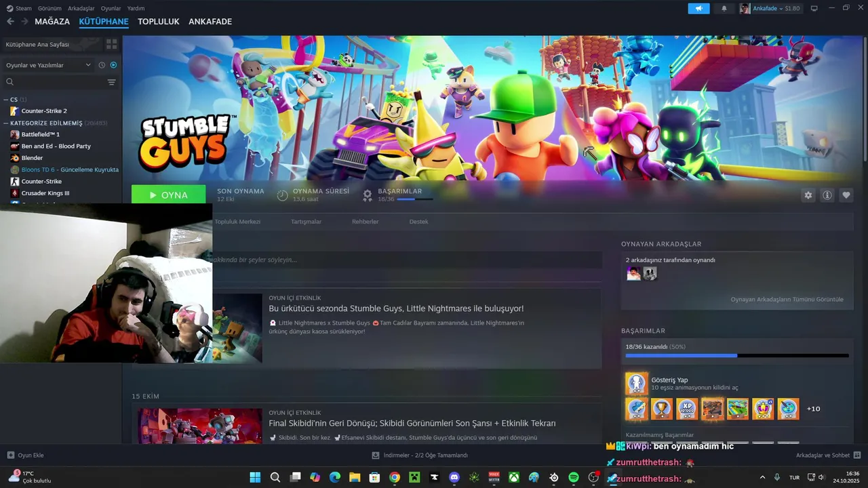Open Gösteriş Yap achievement icon
Image resolution: width=868 pixels, height=488 pixels.
pyautogui.click(x=636, y=384)
